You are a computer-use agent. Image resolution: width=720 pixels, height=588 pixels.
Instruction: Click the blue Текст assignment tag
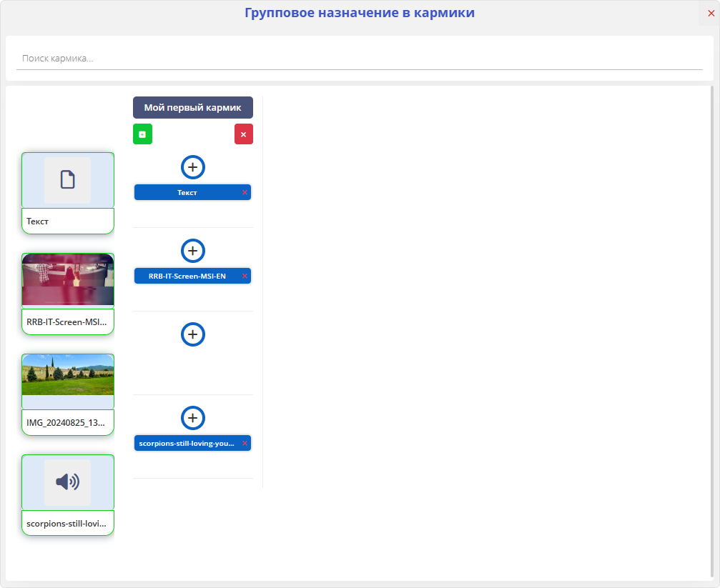click(x=187, y=192)
